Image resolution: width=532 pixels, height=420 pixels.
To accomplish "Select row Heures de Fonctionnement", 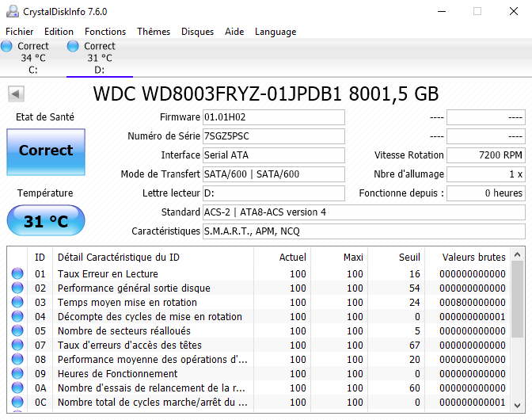I will tap(259, 373).
